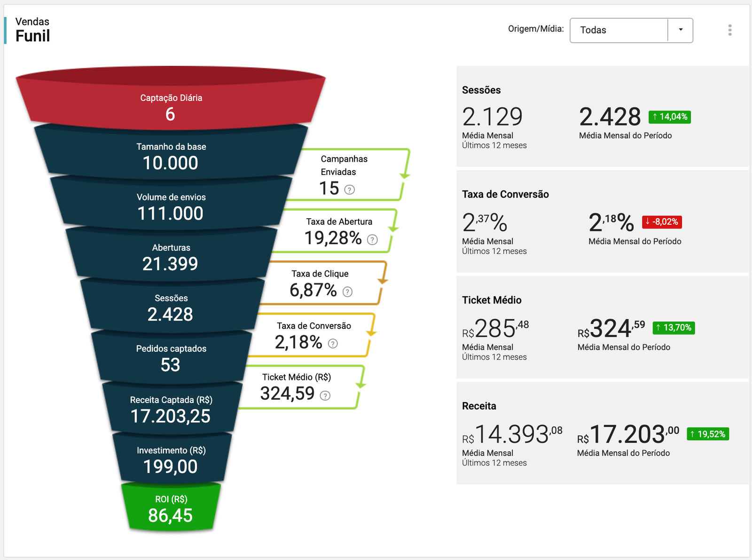Click green 14,04% increase badge for Sessões

pyautogui.click(x=669, y=117)
